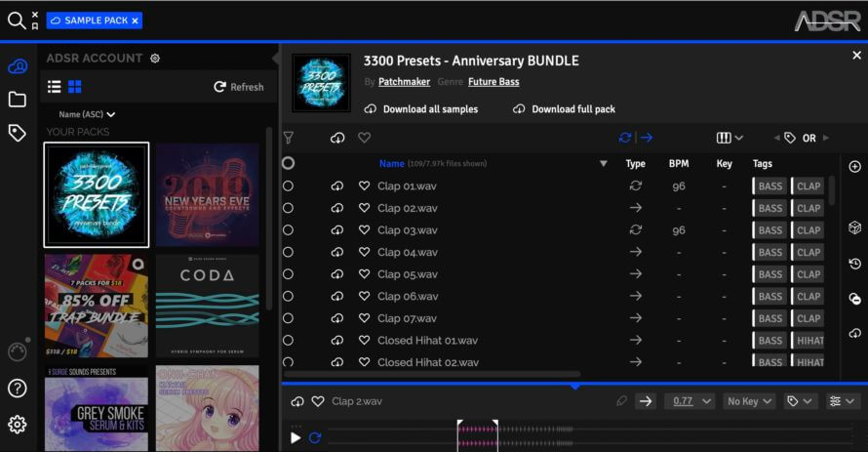This screenshot has width=868, height=452.
Task: Open the folder browser in sidebar
Action: point(17,100)
